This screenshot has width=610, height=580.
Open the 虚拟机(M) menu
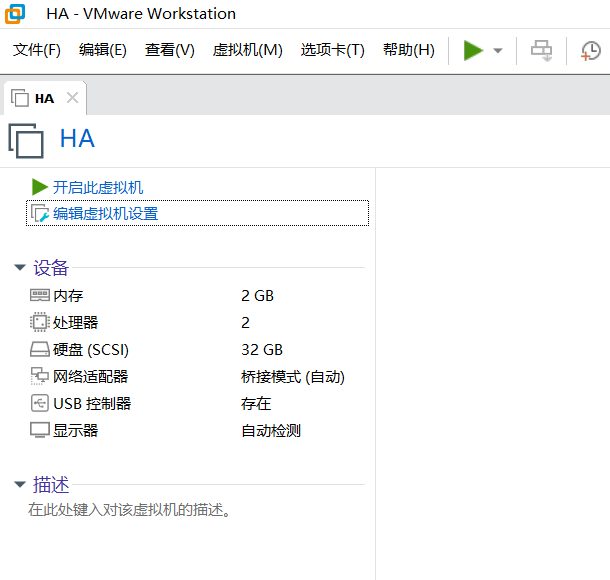tap(247, 50)
